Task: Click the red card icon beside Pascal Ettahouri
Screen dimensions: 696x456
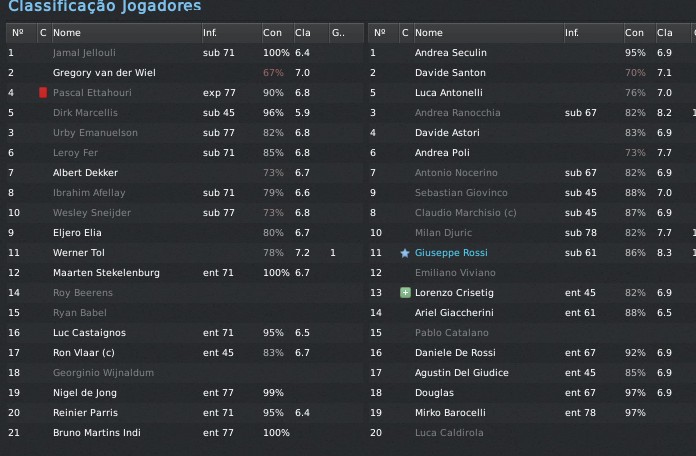Action: pyautogui.click(x=43, y=93)
